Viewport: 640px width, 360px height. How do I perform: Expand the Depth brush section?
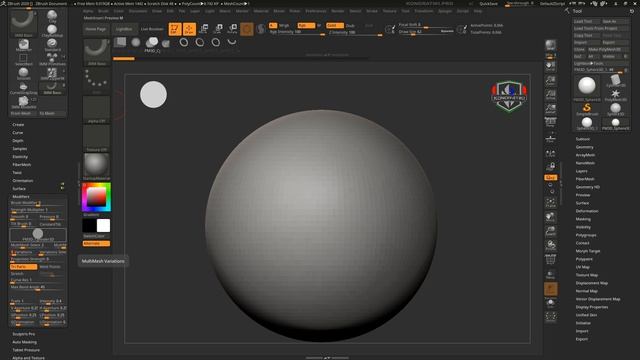point(18,141)
